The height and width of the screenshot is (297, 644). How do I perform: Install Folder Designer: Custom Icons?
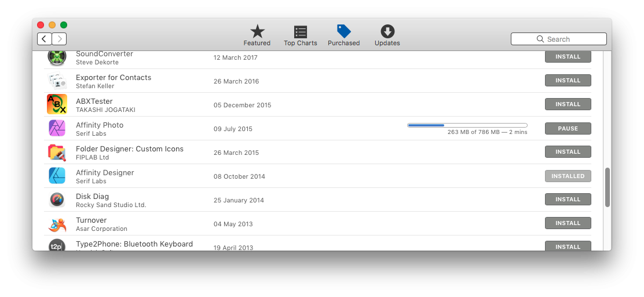pos(568,152)
